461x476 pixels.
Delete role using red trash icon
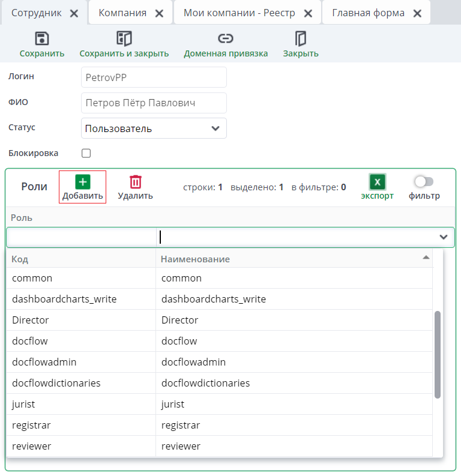pos(136,182)
